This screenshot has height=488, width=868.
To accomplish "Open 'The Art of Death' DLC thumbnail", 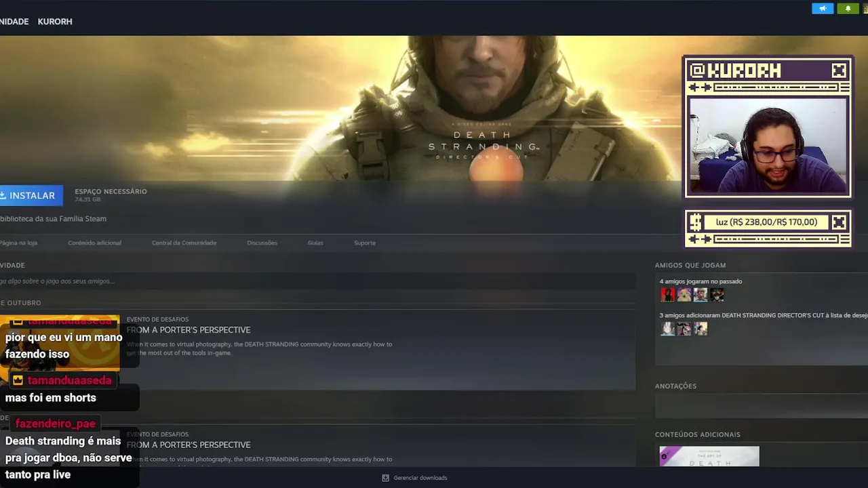I will tap(709, 456).
